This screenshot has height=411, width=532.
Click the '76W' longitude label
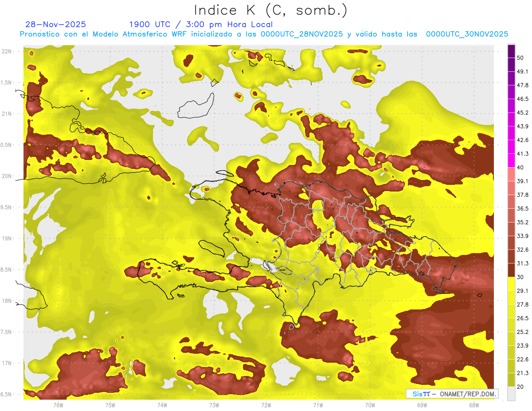click(x=58, y=405)
